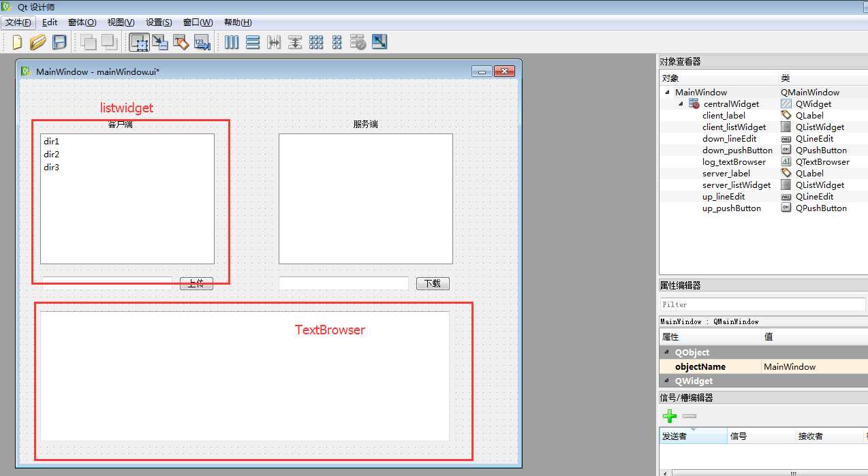Image resolution: width=868 pixels, height=476 pixels.
Task: Open the 文件(F) menu
Action: click(18, 22)
